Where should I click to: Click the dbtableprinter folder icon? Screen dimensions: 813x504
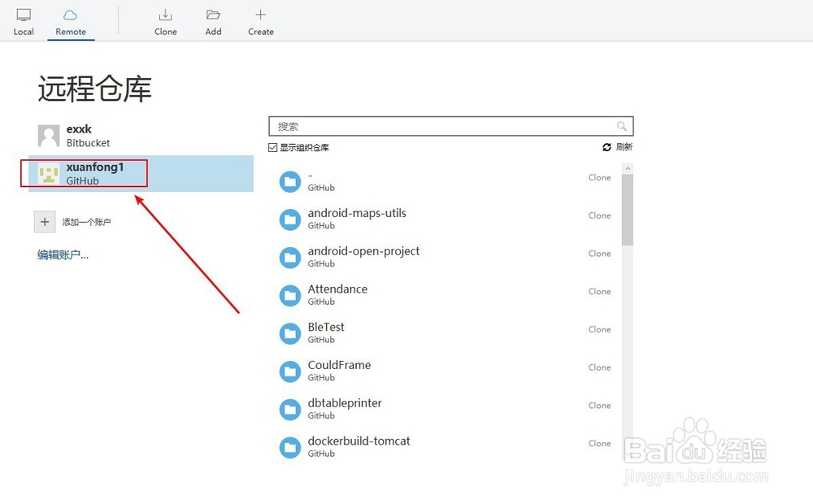coord(290,410)
